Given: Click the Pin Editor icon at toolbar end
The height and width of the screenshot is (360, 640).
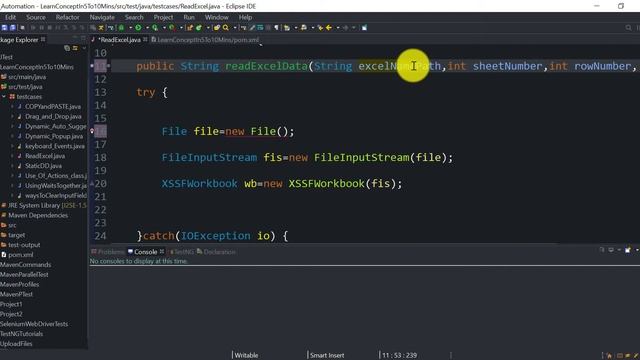Looking at the screenshot, I should [x=364, y=28].
